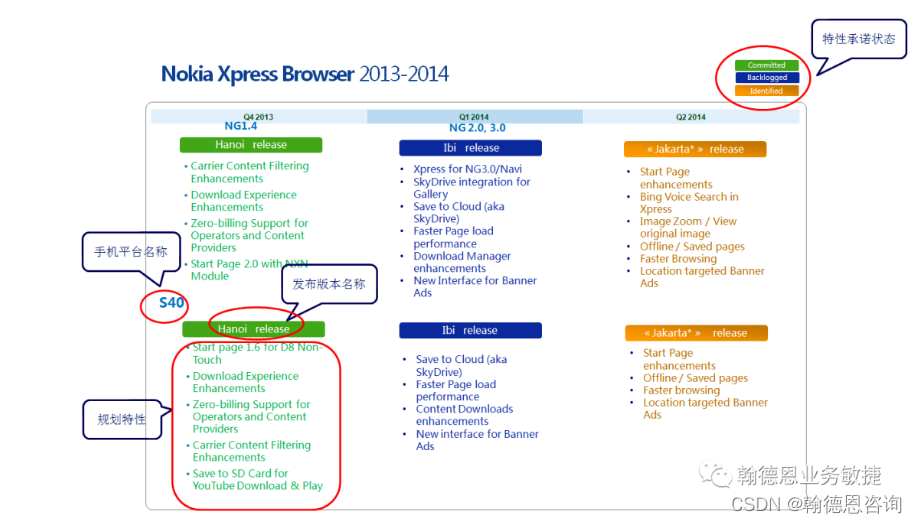Image resolution: width=917 pixels, height=523 pixels.
Task: Select the NG 2.0, 3.0 platform label
Action: tap(477, 128)
